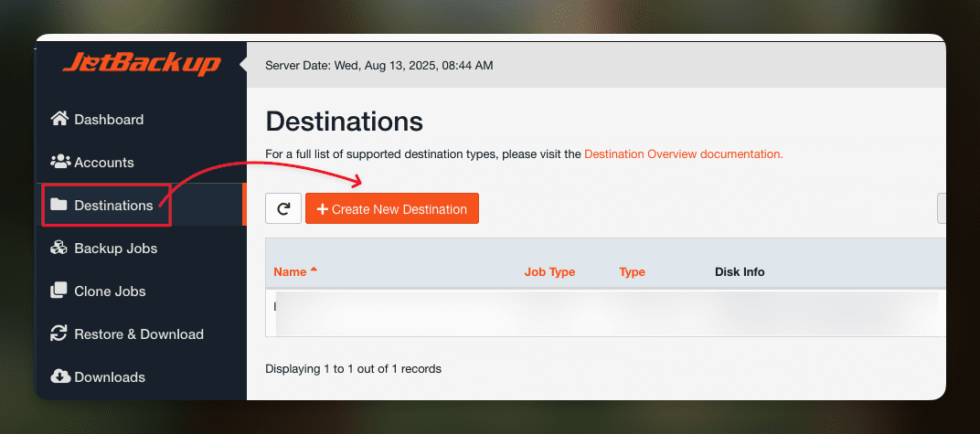Image resolution: width=980 pixels, height=434 pixels.
Task: Toggle the Name column sort arrow
Action: (x=314, y=270)
